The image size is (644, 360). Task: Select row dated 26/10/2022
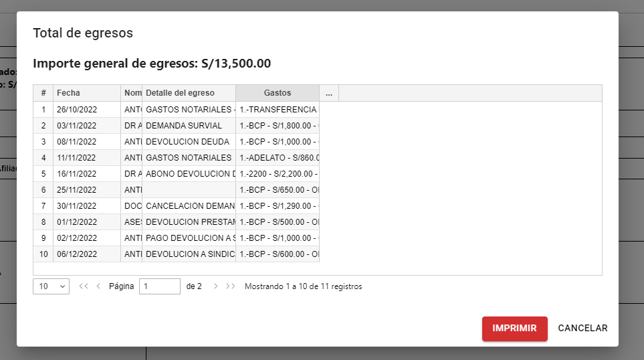pyautogui.click(x=77, y=109)
